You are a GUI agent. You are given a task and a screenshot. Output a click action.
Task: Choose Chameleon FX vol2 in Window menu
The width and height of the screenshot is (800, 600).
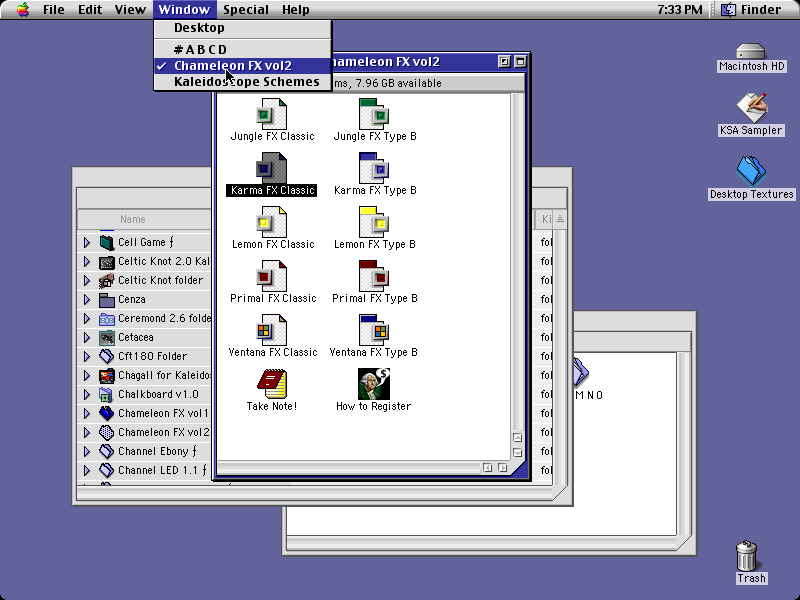tap(243, 66)
